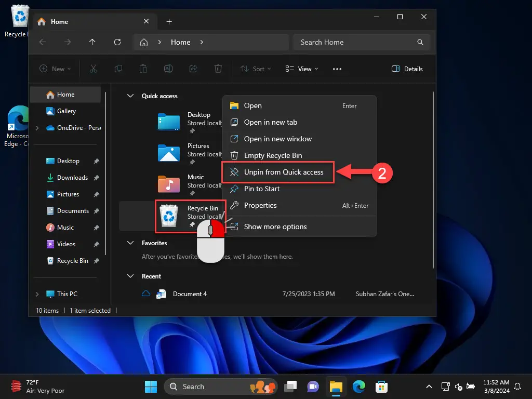Collapse the Recent section
The image size is (532, 399).
pos(130,276)
